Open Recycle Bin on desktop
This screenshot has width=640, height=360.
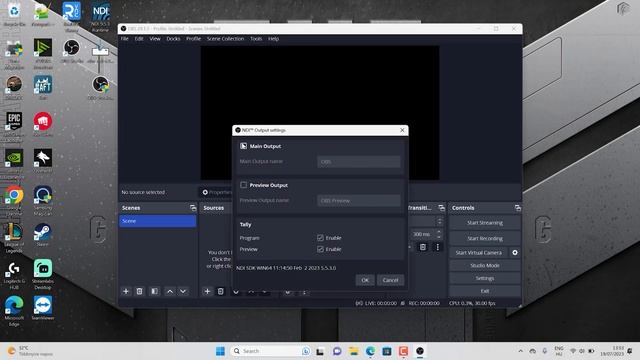[14, 15]
